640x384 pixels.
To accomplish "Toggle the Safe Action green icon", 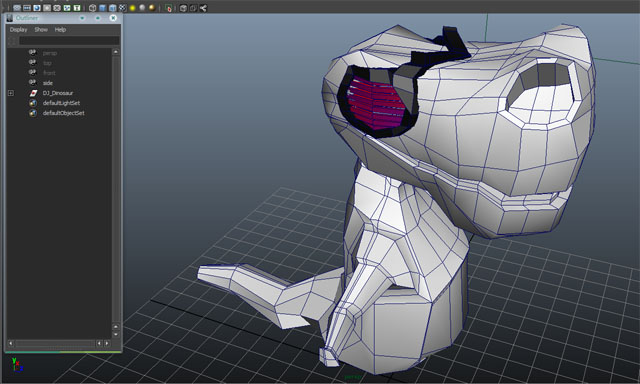I will pos(67,8).
